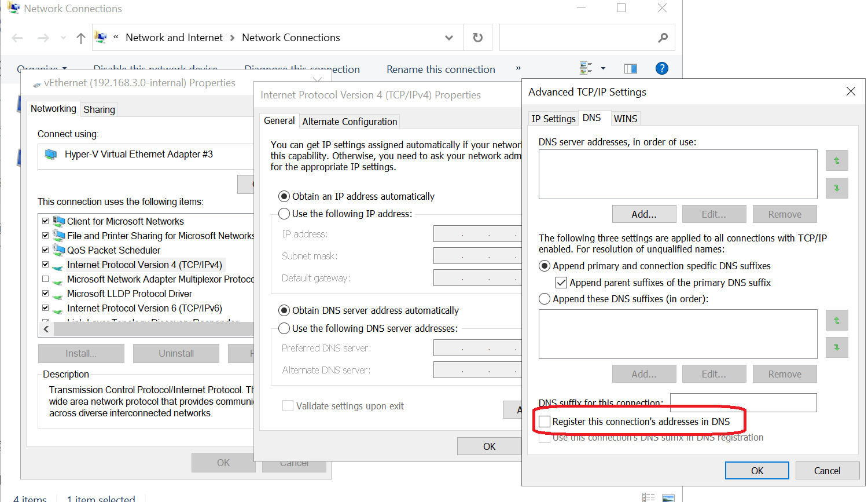Open recent locations dropdown arrow
Screen dimensions: 868x502
point(63,38)
